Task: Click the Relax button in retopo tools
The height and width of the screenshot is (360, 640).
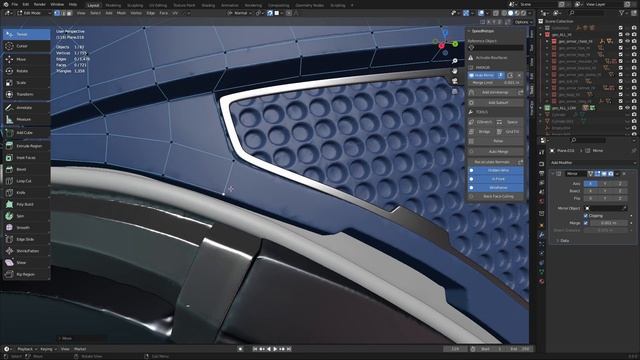Action: pos(496,141)
